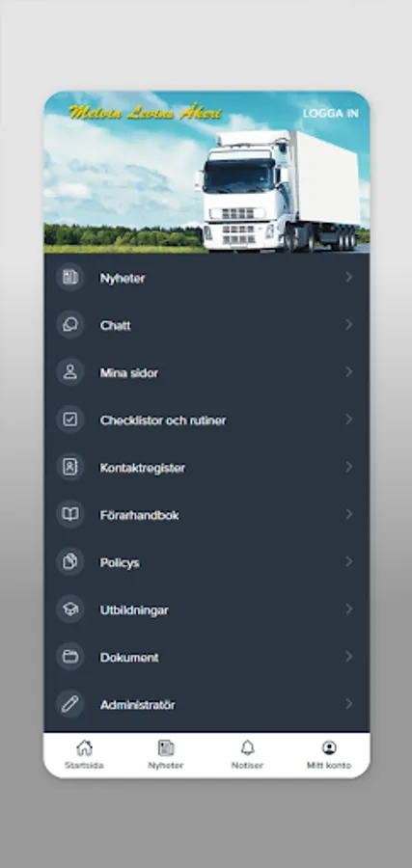Expand the Dokument row chevron arrow

(x=349, y=657)
